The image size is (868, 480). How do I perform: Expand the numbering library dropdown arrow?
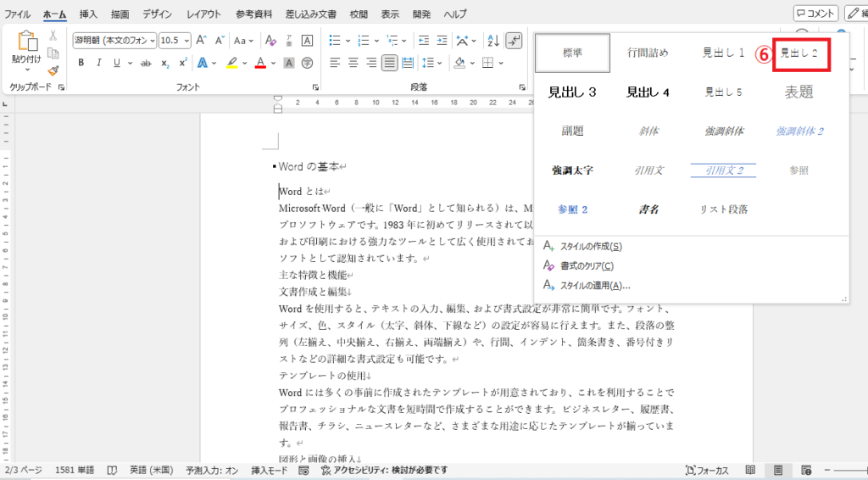coord(376,41)
